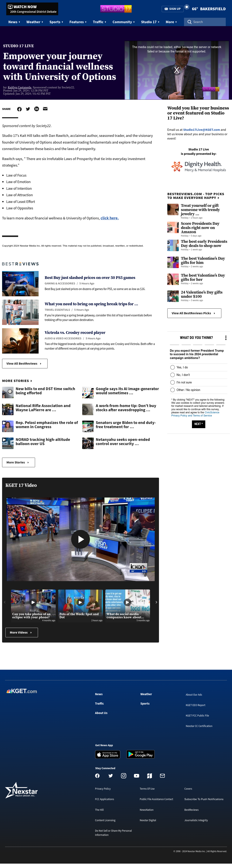Play the main KGET 17 video

coord(80,539)
